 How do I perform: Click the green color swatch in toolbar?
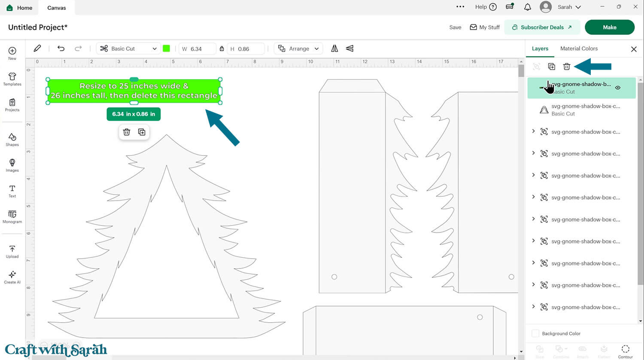click(x=167, y=49)
